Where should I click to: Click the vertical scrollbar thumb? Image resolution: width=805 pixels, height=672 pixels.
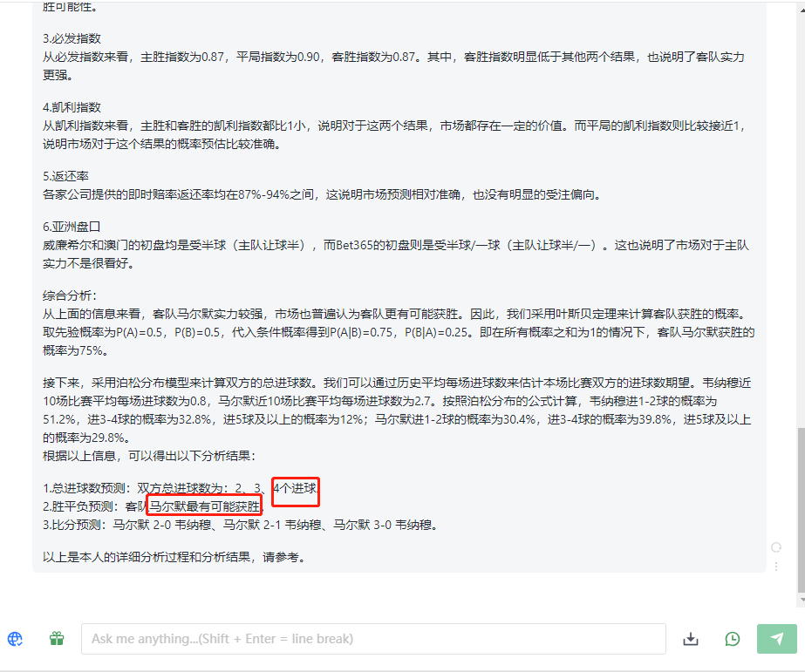click(801, 509)
